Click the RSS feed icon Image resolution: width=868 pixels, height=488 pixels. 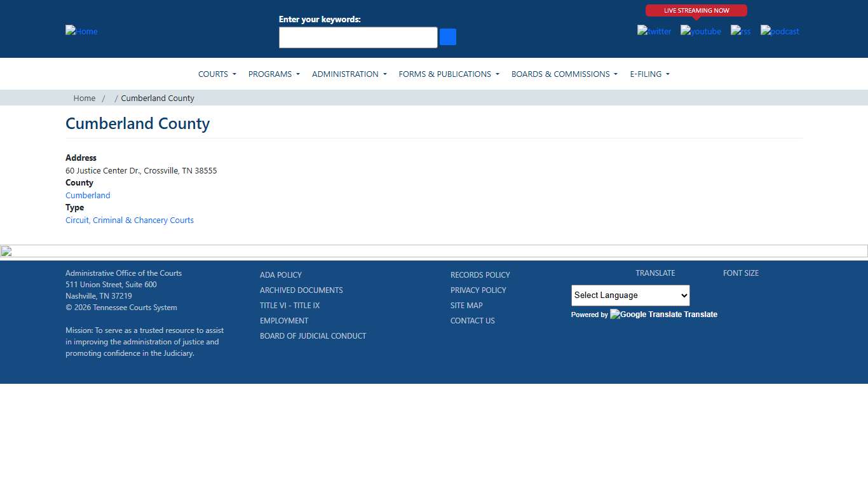click(x=740, y=31)
